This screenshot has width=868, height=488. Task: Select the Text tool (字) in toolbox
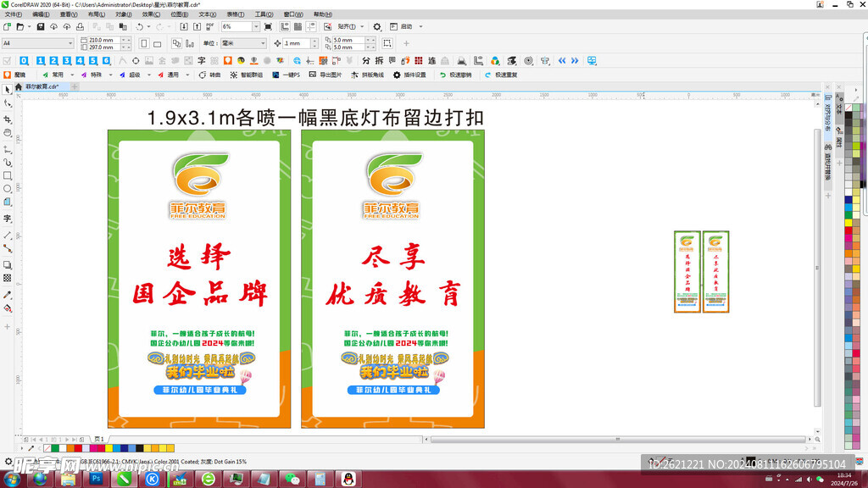(x=7, y=219)
